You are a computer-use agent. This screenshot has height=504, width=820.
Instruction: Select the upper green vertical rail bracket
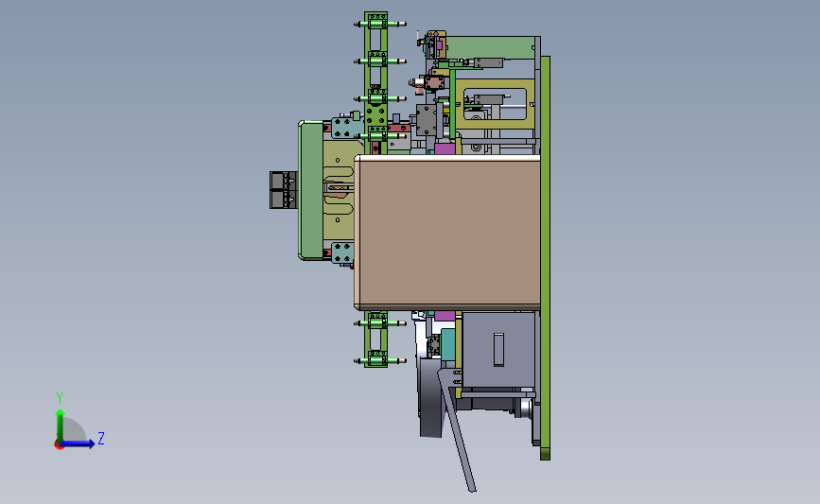point(375,81)
